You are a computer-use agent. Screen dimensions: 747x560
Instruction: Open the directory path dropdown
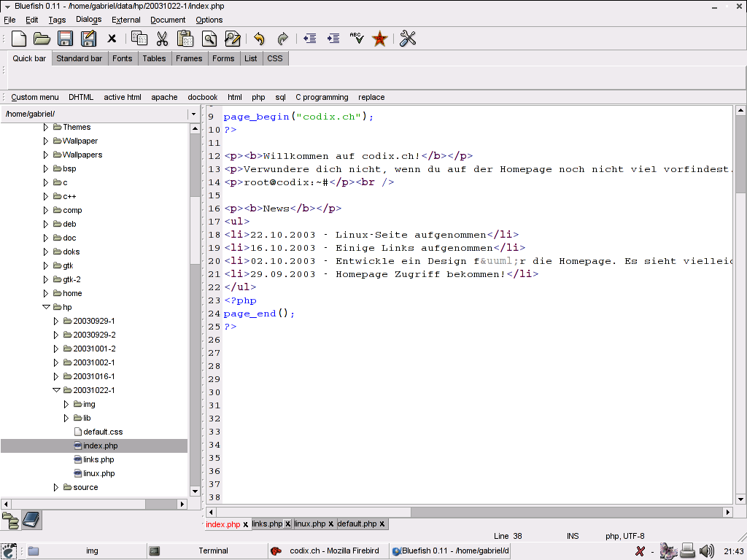(193, 114)
